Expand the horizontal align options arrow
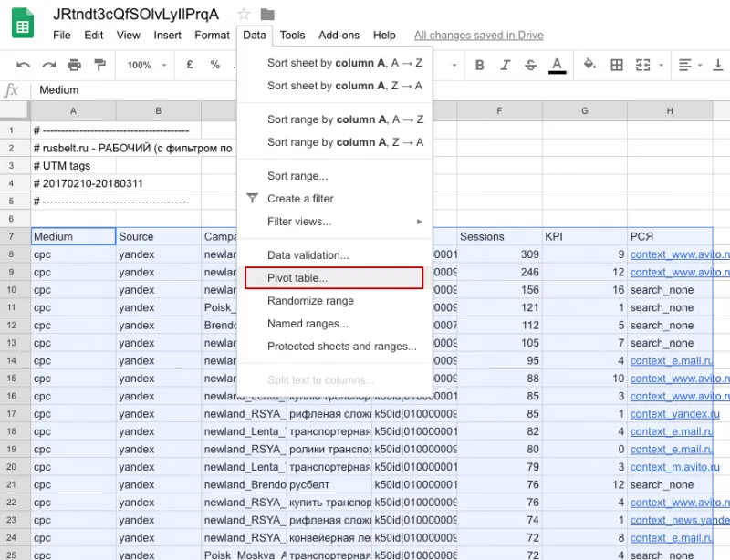Screen dimensions: 730x560 (x=700, y=65)
